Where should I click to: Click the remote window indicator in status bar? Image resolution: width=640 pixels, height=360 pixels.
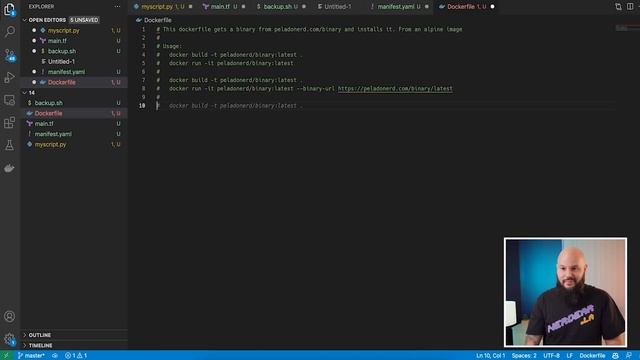point(6,356)
